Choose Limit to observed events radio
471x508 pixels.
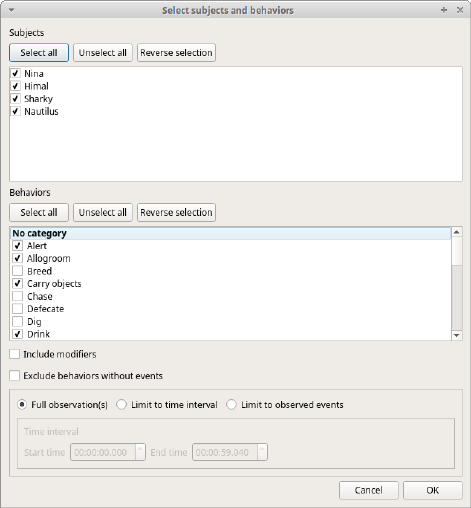coord(231,405)
